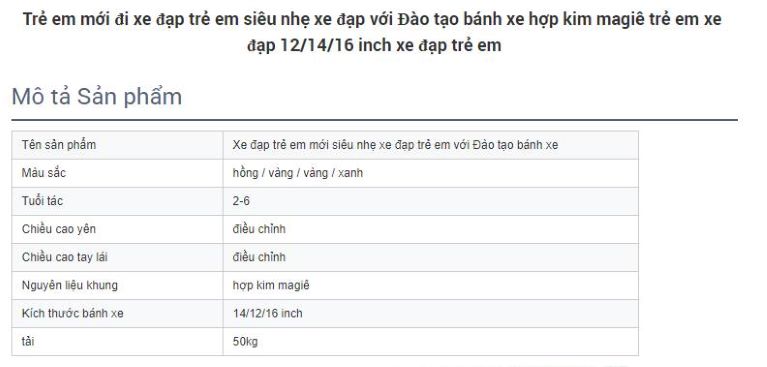
Task: Click the '2-6' age value cell
Action: 430,201
